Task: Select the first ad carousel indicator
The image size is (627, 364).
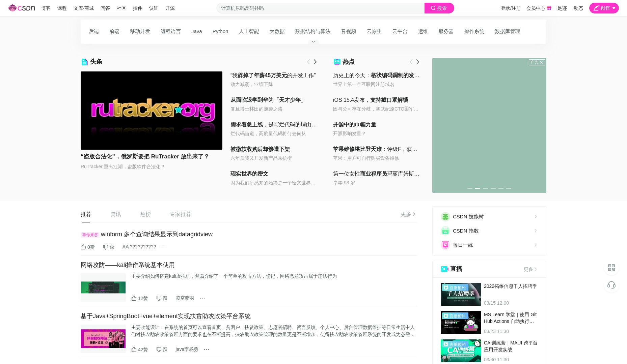Action: pyautogui.click(x=470, y=188)
